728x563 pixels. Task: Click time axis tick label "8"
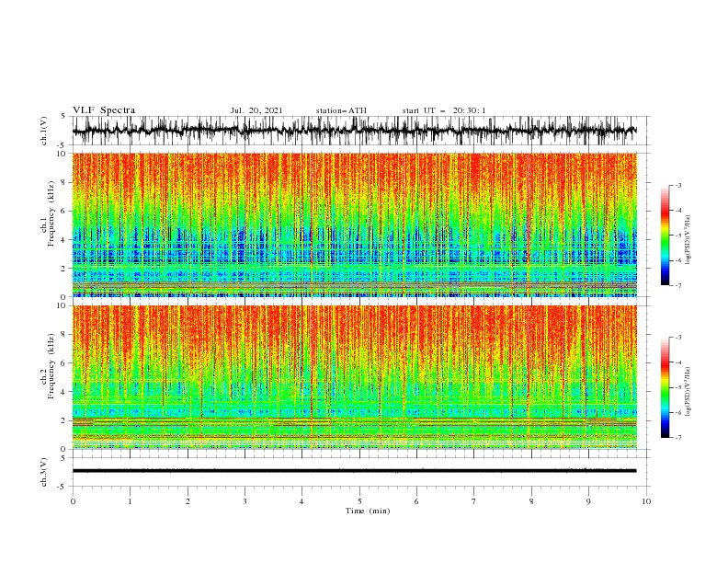click(531, 501)
